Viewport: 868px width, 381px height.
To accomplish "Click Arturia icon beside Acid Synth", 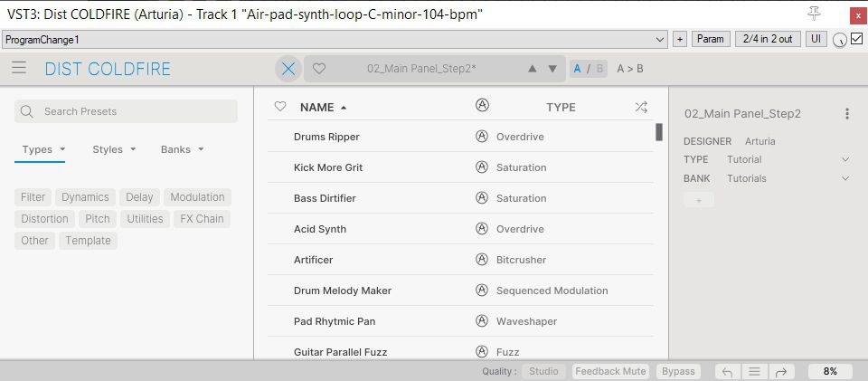I will [482, 229].
